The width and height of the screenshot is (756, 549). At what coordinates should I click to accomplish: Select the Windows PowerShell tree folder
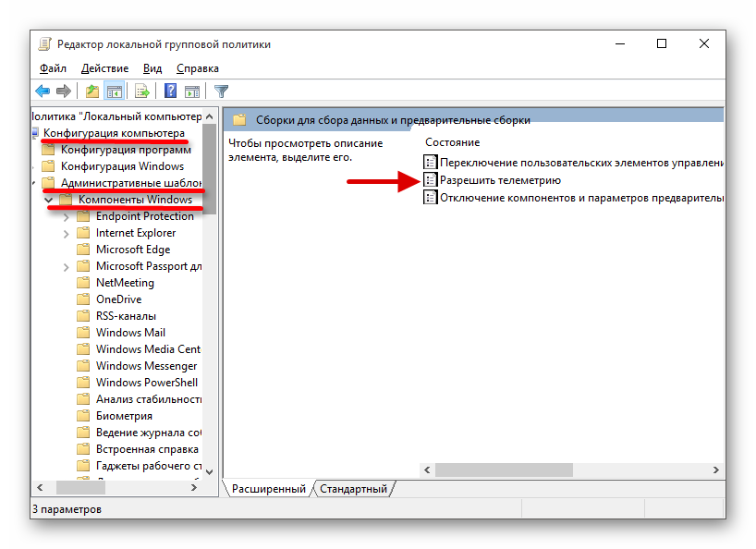click(x=146, y=383)
